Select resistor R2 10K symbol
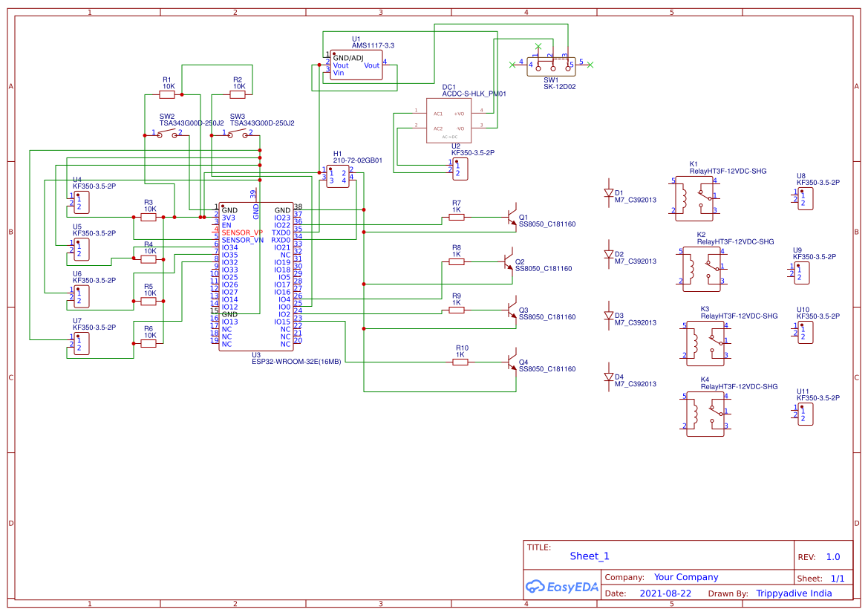The height and width of the screenshot is (615, 868). click(x=238, y=94)
